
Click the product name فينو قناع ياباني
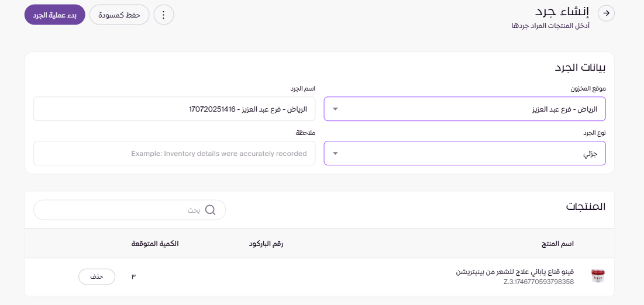[x=515, y=272]
